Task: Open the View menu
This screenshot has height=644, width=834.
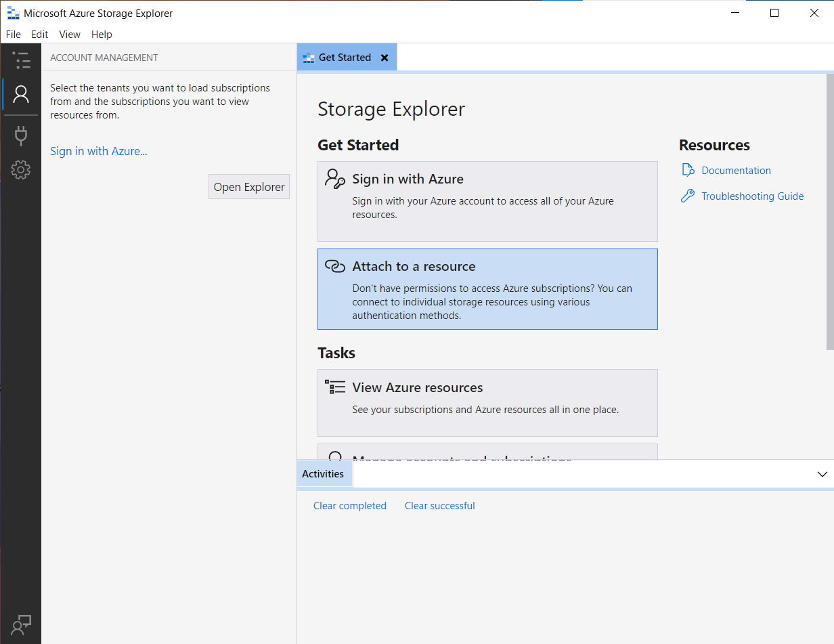Action: [x=70, y=35]
